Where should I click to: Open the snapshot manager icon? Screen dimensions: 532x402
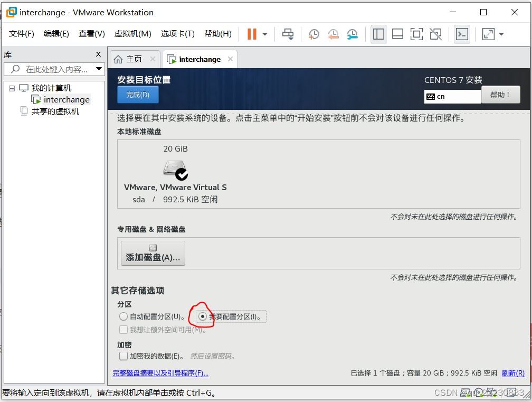point(353,34)
